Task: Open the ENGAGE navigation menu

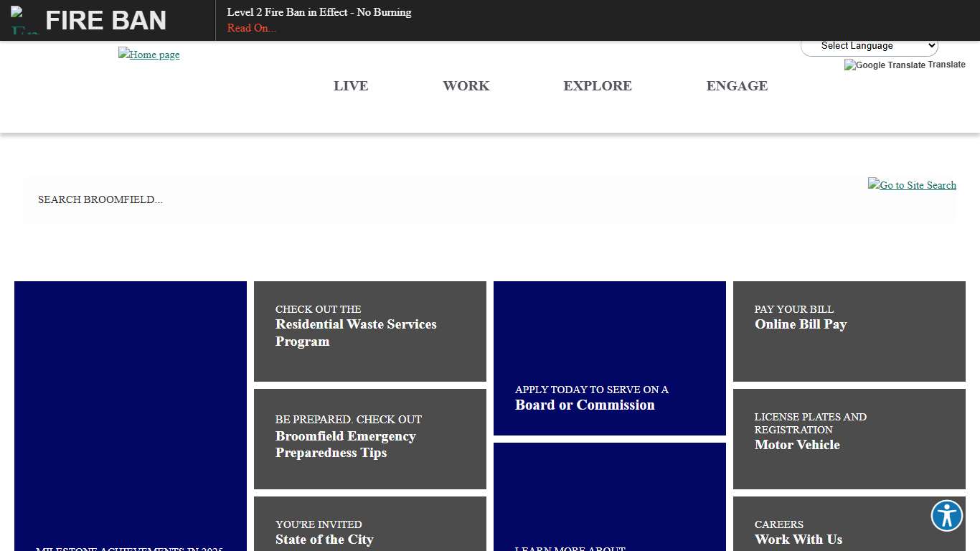Action: [x=737, y=86]
